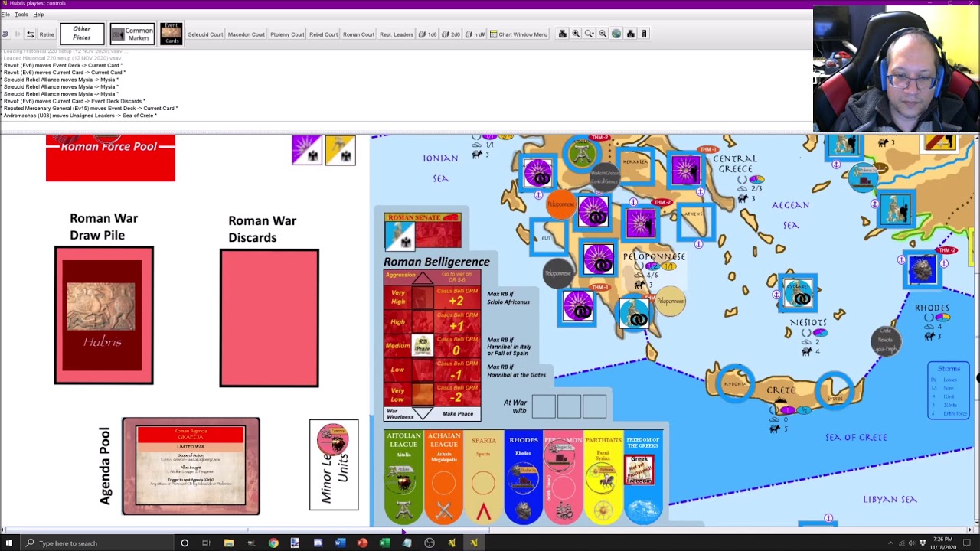Click the Storms chart on the map
The width and height of the screenshot is (980, 551).
click(949, 390)
